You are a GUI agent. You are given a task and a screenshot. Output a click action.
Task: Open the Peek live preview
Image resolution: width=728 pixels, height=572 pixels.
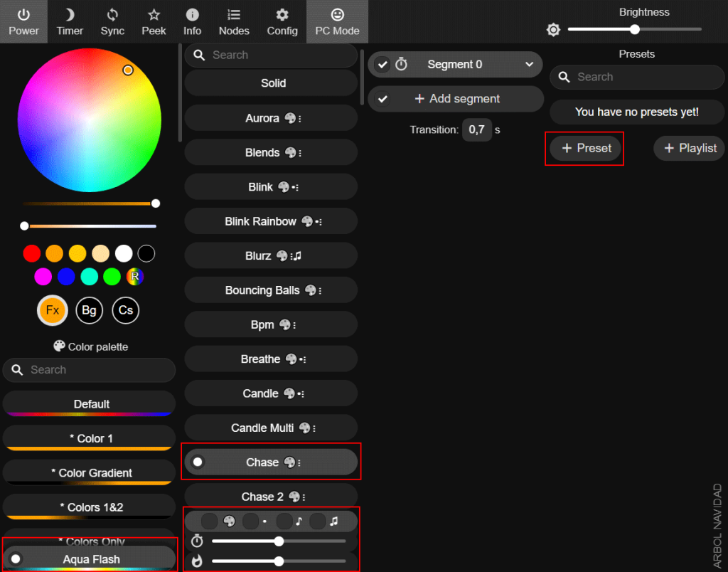click(154, 22)
